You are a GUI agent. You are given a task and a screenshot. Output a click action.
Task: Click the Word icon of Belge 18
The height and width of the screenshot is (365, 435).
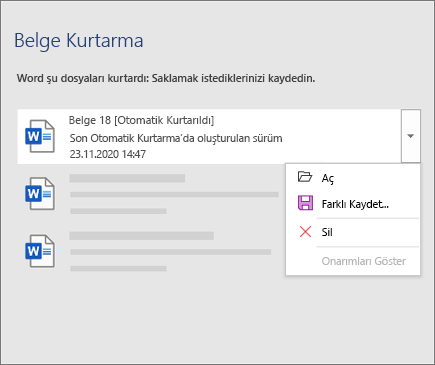point(40,136)
